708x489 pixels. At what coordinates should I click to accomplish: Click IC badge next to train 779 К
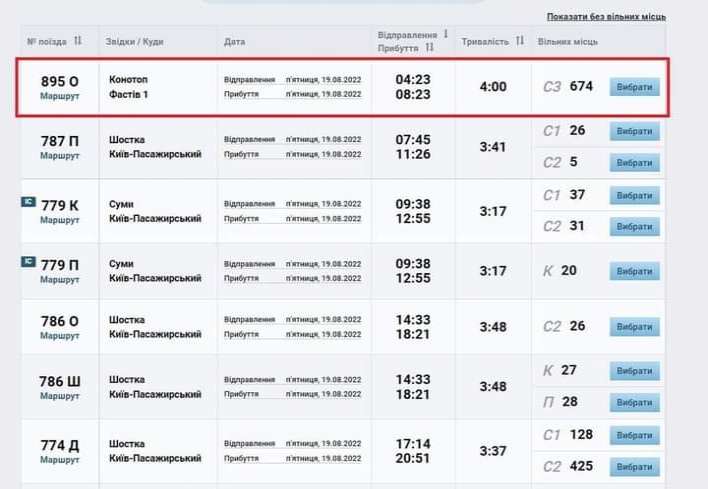pyautogui.click(x=28, y=202)
